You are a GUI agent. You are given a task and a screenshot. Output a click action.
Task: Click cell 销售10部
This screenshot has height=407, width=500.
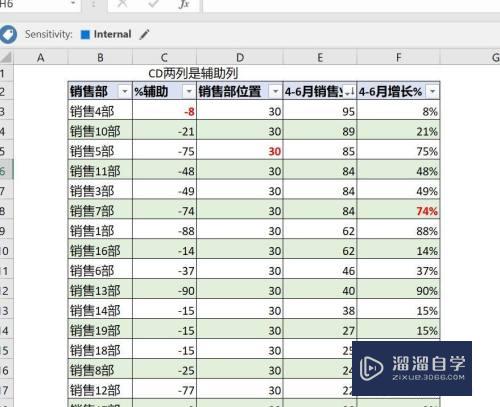coord(100,131)
